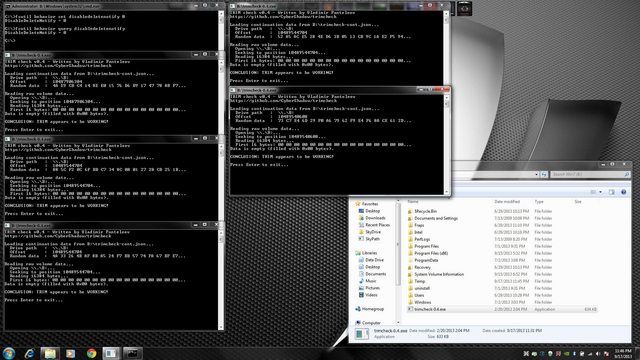
Task: Click the refresh icon beside the address bar
Action: click(x=544, y=174)
